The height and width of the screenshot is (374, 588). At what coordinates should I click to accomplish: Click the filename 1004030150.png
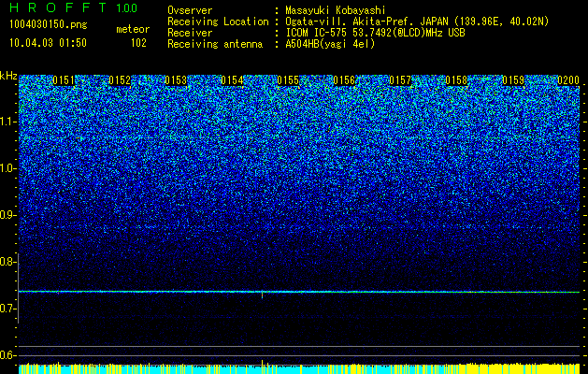coord(49,25)
